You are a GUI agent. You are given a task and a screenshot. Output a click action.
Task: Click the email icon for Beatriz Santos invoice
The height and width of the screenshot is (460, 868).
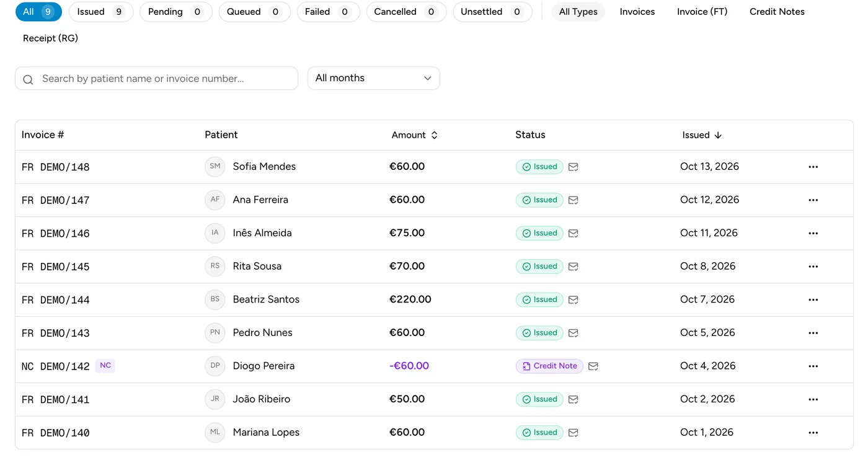click(x=573, y=299)
